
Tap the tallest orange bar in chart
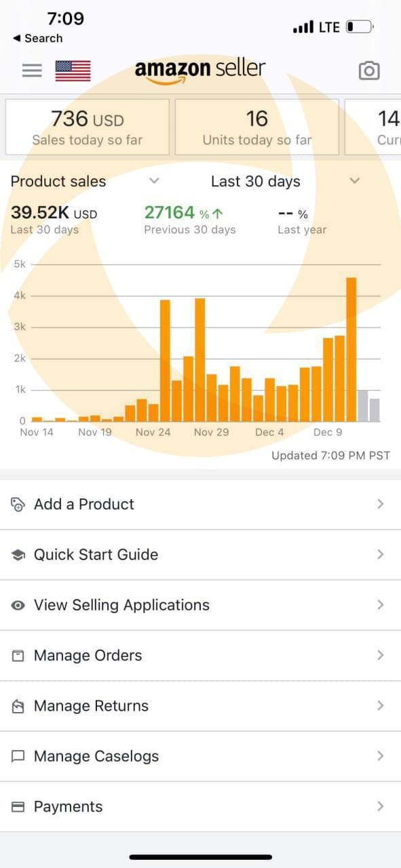(x=351, y=349)
